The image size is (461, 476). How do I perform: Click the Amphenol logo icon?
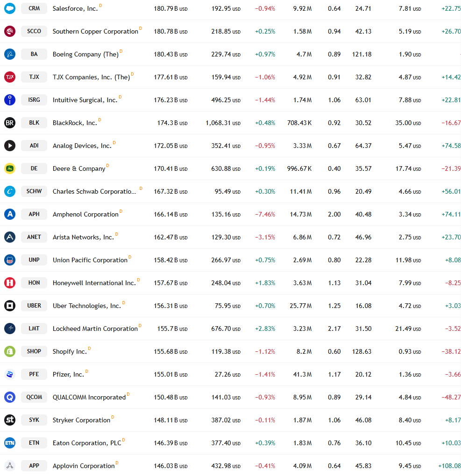(10, 214)
